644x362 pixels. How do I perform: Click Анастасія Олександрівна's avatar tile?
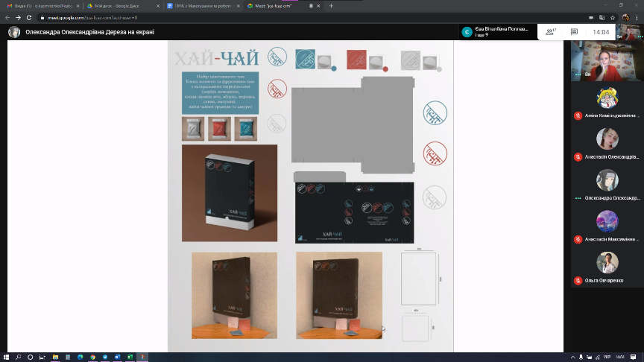click(607, 145)
